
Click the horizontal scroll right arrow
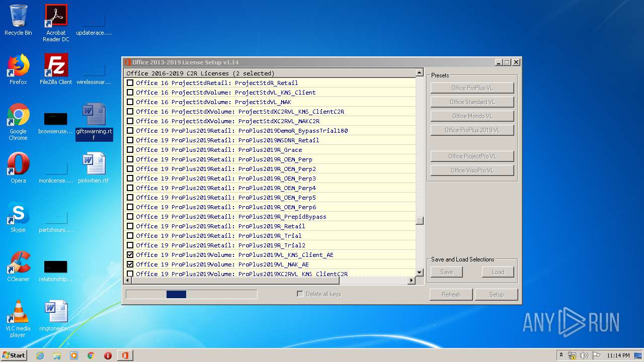pyautogui.click(x=412, y=281)
